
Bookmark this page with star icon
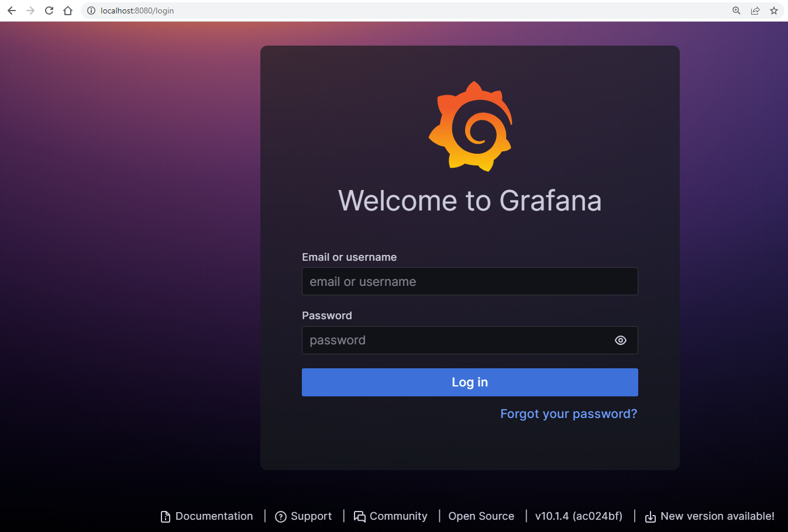pos(774,11)
